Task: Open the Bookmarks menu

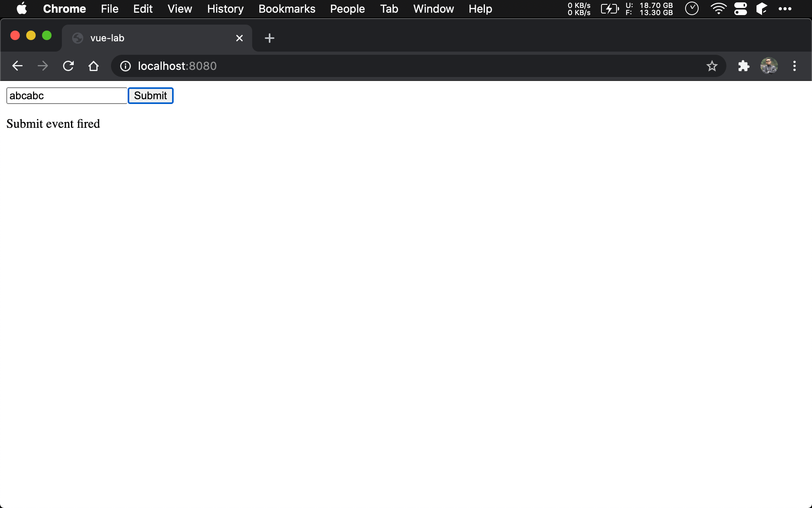Action: 287,9
